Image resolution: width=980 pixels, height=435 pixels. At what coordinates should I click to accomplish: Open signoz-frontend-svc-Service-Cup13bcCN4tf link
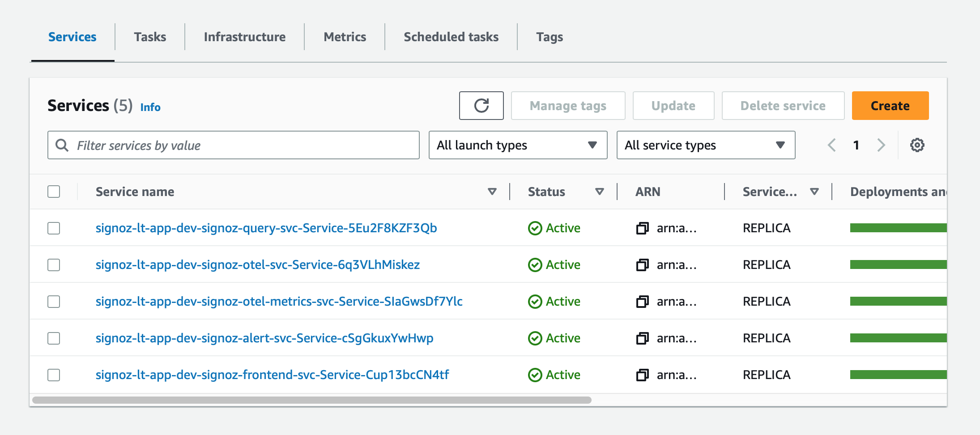tap(272, 375)
